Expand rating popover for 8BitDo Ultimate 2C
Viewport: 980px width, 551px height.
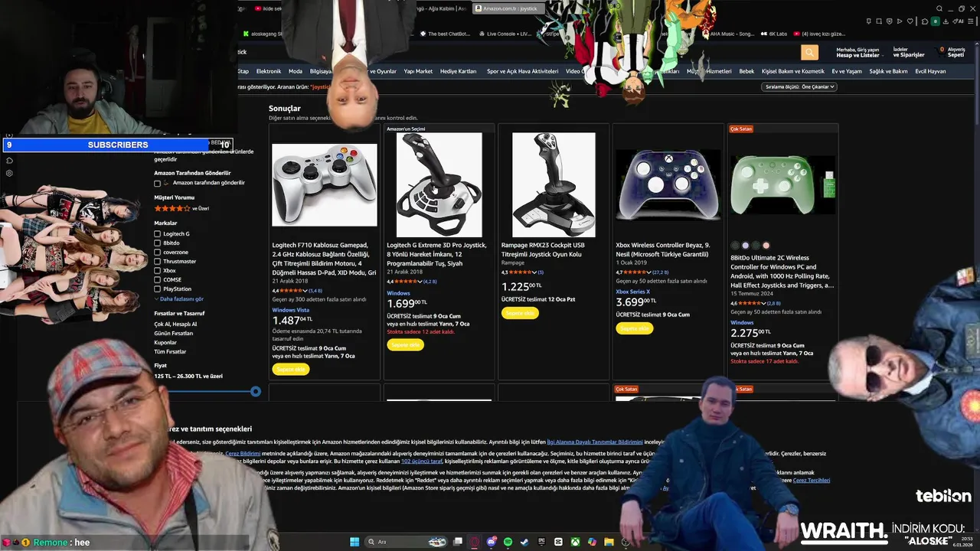point(763,304)
